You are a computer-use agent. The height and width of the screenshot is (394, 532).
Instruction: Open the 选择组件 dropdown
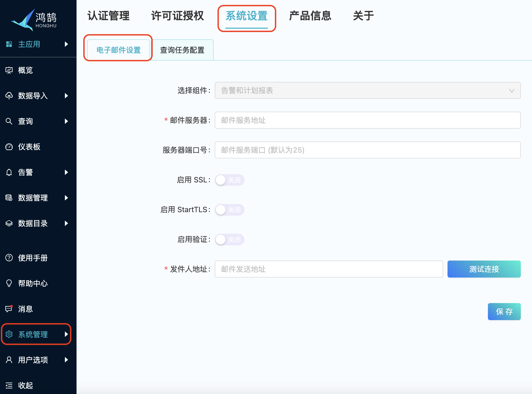tap(368, 90)
